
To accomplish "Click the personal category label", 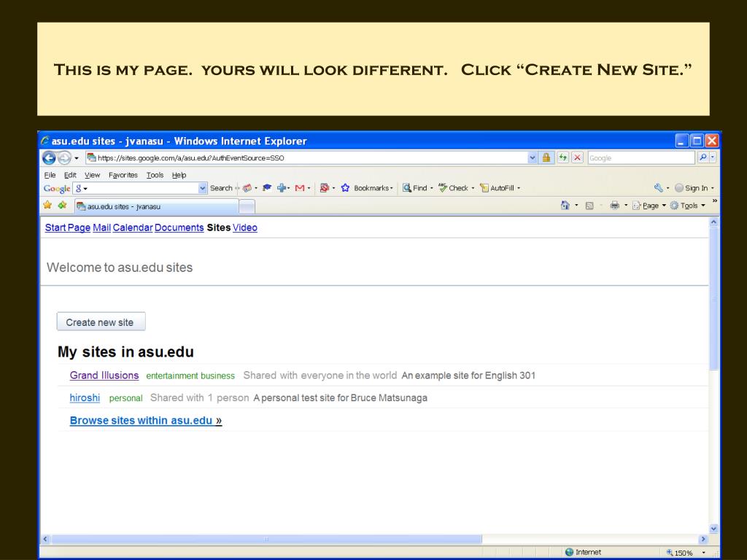I will 125,398.
